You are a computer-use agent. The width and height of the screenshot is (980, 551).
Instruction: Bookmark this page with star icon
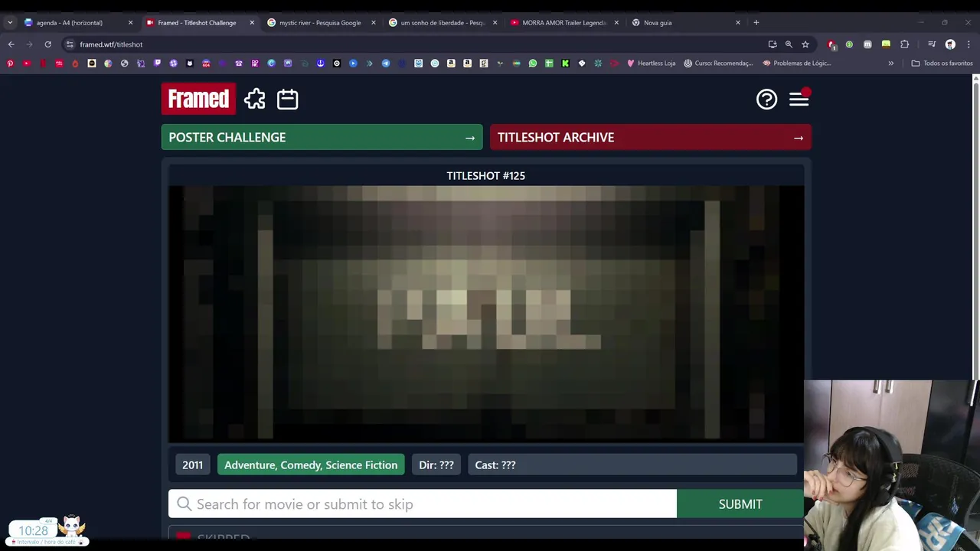[x=805, y=44]
